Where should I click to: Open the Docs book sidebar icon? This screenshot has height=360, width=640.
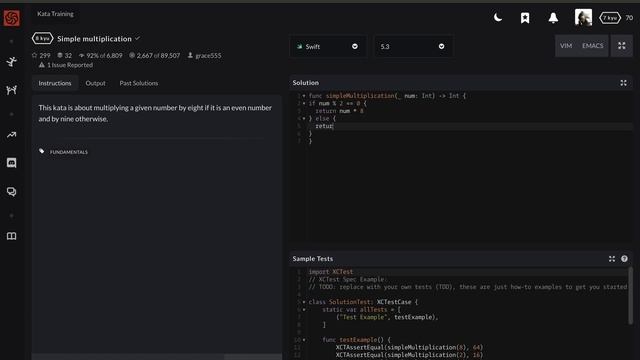[x=11, y=236]
